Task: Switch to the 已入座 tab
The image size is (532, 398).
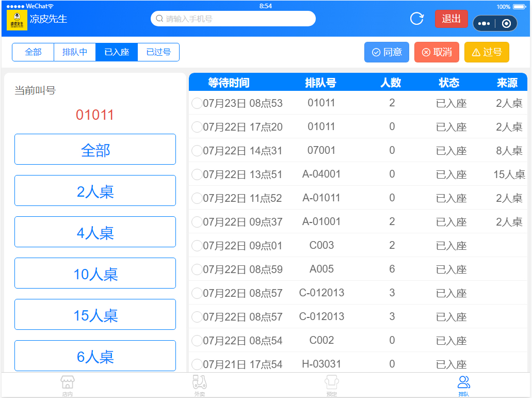Action: [x=117, y=52]
